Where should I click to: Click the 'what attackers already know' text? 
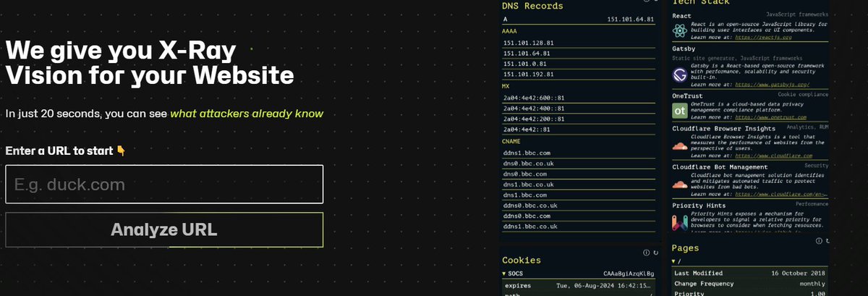(x=247, y=113)
